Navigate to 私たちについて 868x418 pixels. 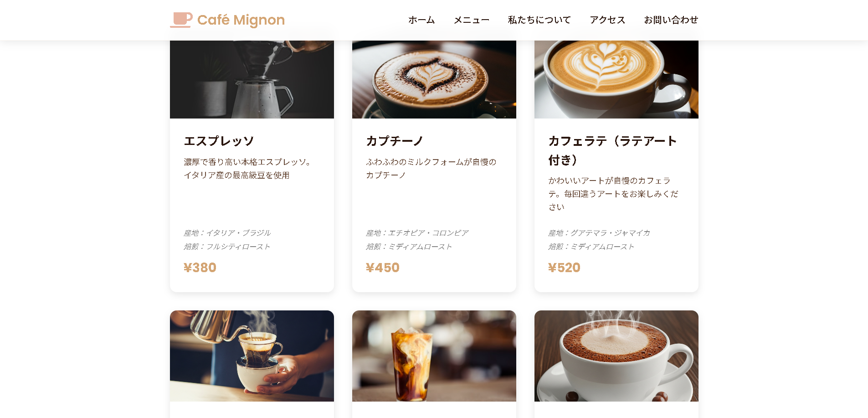point(539,20)
